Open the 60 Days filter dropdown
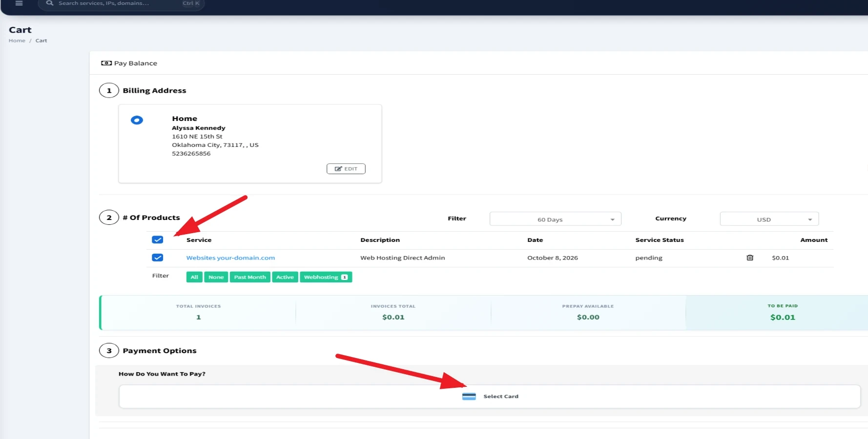868x439 pixels. pos(555,219)
